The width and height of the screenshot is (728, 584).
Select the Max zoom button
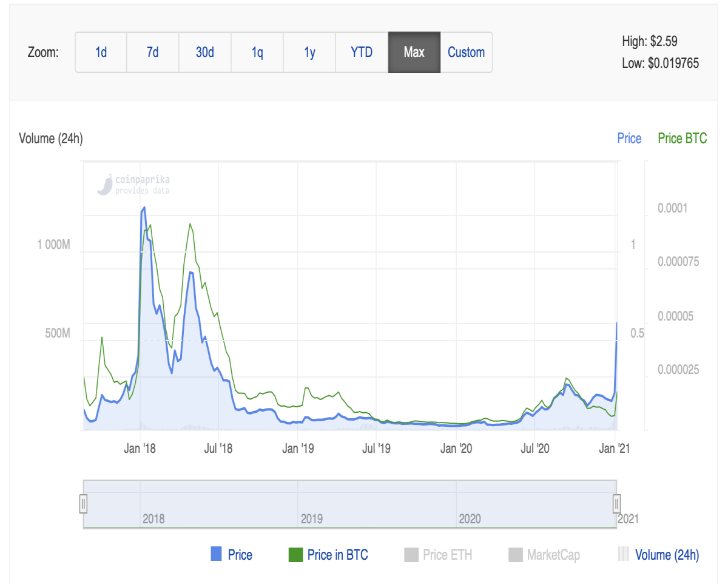[x=414, y=52]
